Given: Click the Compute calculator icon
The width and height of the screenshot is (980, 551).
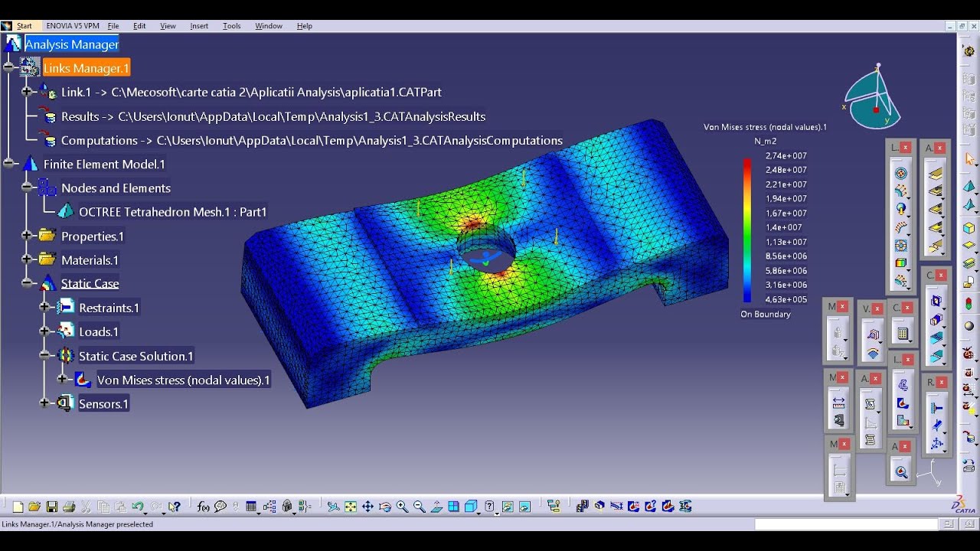Looking at the screenshot, I should point(903,334).
